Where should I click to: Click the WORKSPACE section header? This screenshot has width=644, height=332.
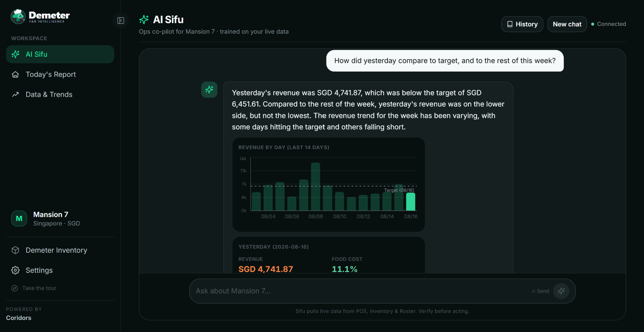coord(29,38)
